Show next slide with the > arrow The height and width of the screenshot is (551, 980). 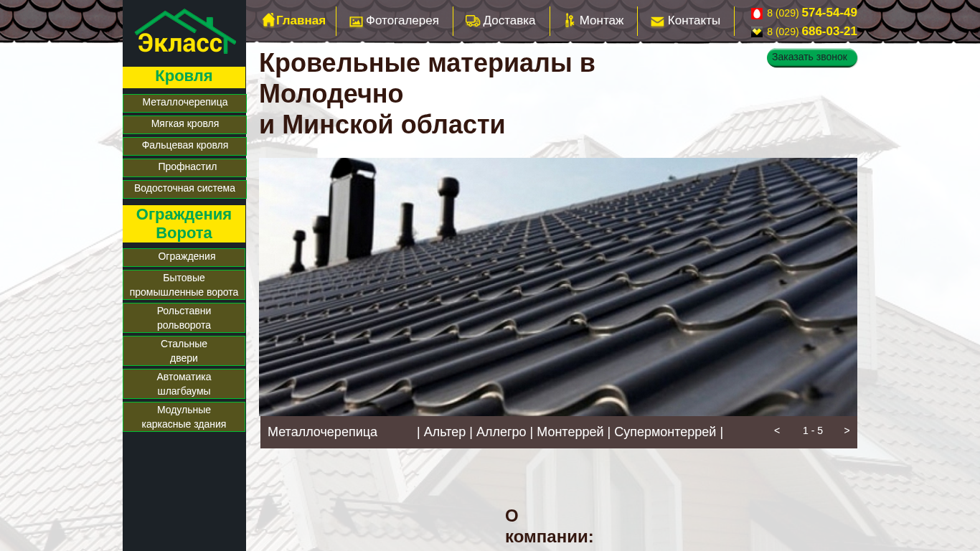pyautogui.click(x=847, y=430)
